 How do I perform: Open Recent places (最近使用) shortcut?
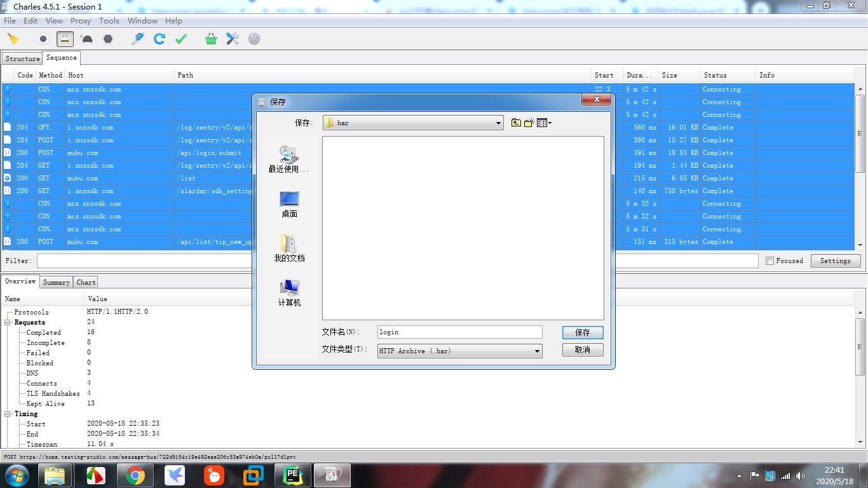coord(289,159)
